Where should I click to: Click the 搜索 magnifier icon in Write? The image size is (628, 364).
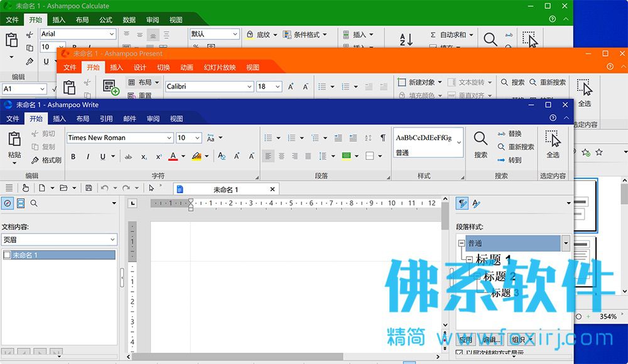coord(480,139)
